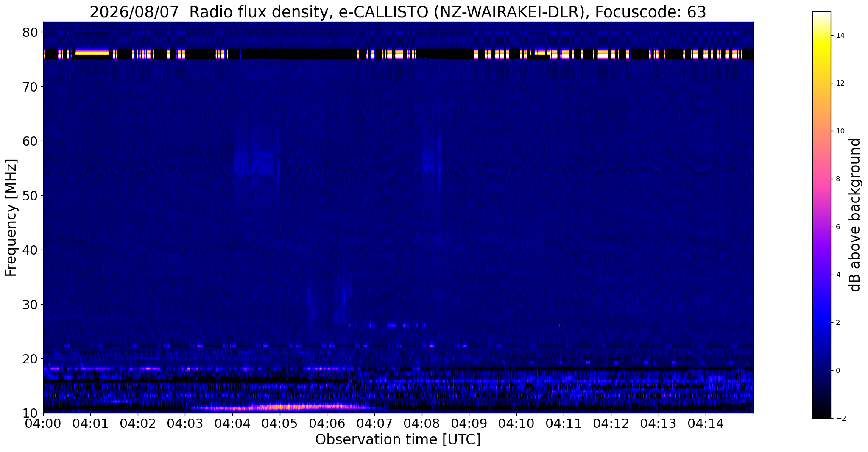Screen dimensions: 868x452
Task: Click the colorbar at the 2 dB blue level
Action: coord(821,322)
